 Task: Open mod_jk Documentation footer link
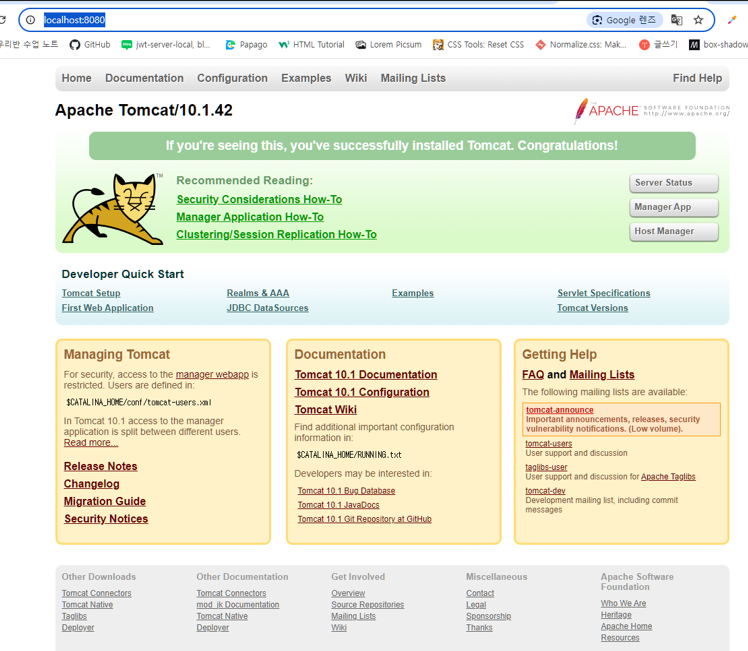[x=238, y=605]
